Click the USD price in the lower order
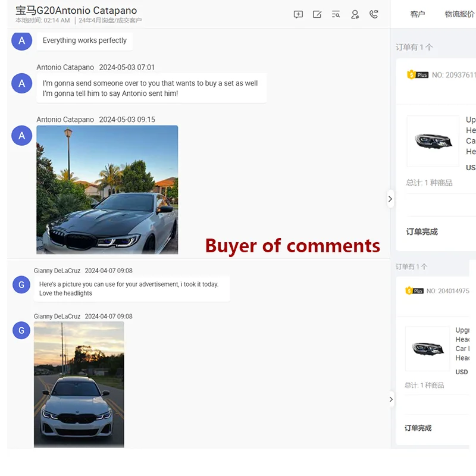Image resolution: width=476 pixels, height=476 pixels. [462, 372]
